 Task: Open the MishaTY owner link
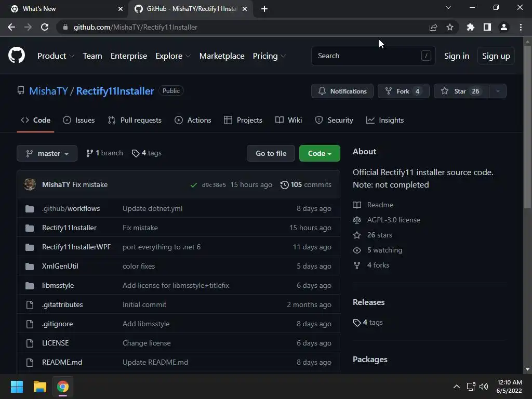tap(48, 91)
